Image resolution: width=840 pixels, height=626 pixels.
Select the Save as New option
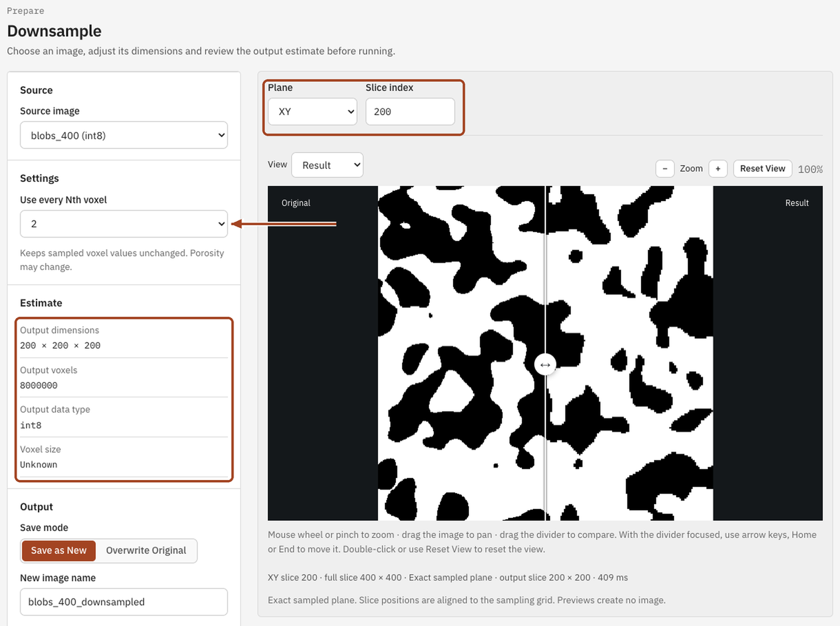[x=59, y=550]
